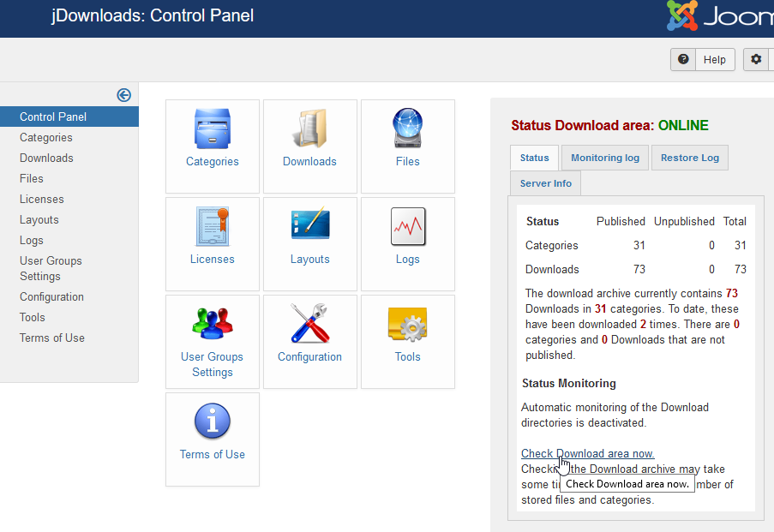Go to Terms of Use in sidebar
The image size is (774, 532).
coord(52,338)
